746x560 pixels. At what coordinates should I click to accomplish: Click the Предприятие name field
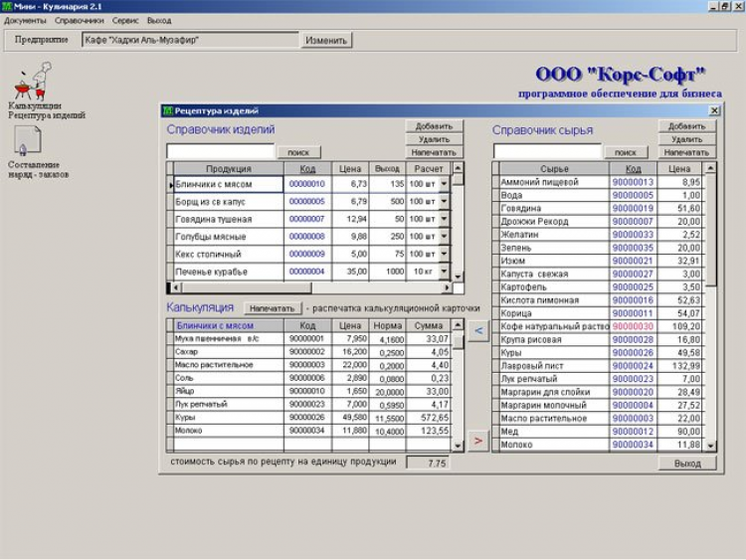[x=190, y=40]
